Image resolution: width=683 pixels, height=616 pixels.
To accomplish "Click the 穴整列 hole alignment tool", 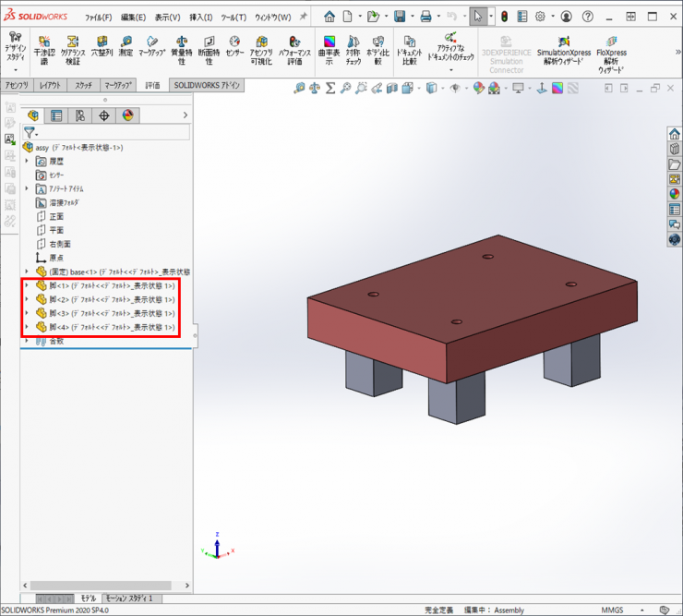I will pyautogui.click(x=102, y=46).
